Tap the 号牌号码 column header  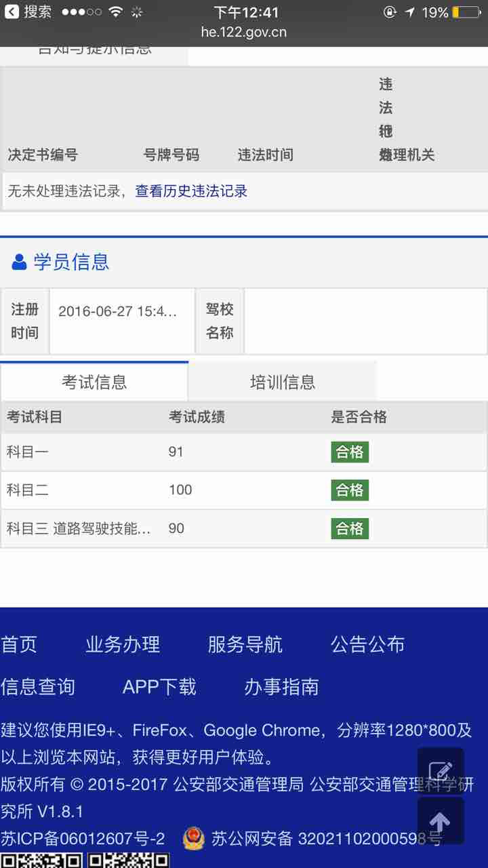tap(171, 155)
